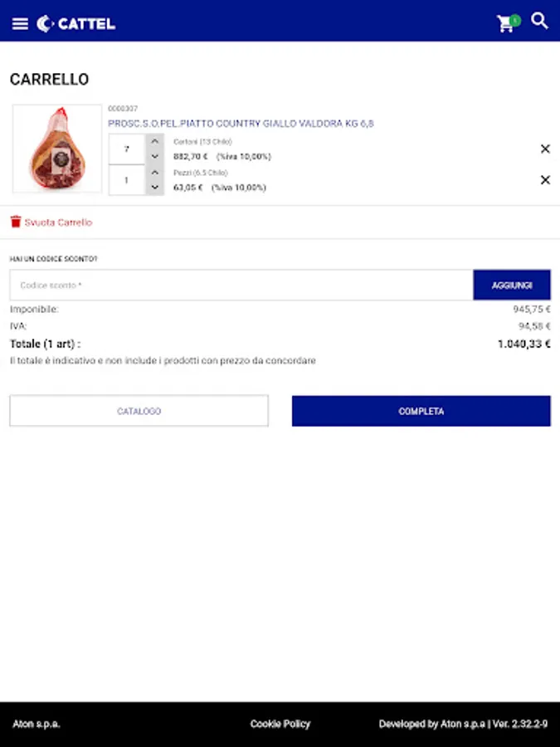Click the CATALOGO button
The width and height of the screenshot is (560, 747).
[139, 411]
